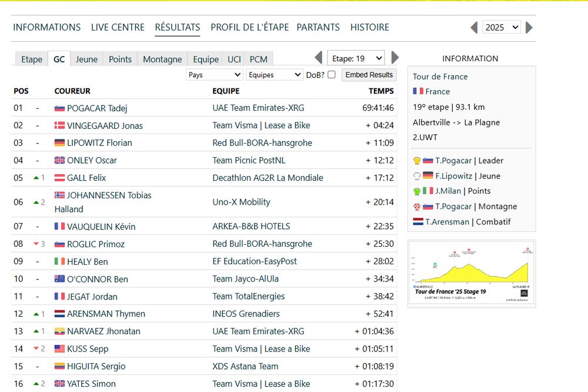Open Decathlon AG2R La Mondiale team link
The width and height of the screenshot is (588, 392).
(268, 178)
